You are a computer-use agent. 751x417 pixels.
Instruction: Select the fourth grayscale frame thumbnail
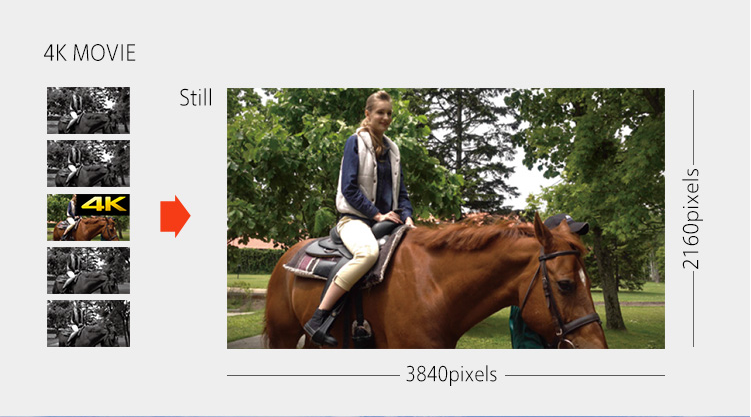point(89,270)
